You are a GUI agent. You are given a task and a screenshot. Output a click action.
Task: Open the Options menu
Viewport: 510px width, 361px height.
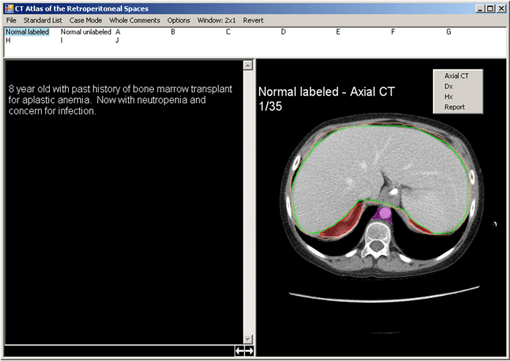pos(179,20)
